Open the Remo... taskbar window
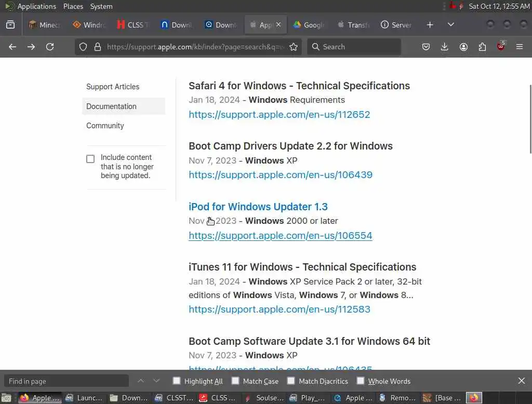532x404 pixels. coord(398,398)
